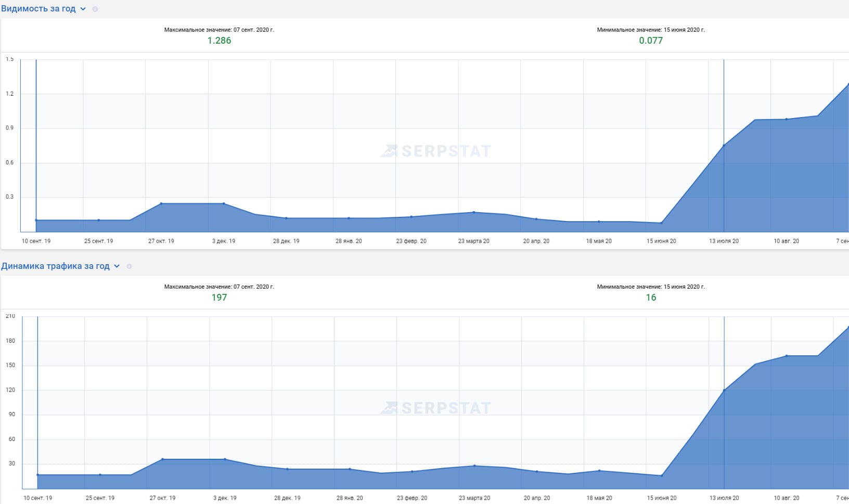Click the visibility y-axis label 0.9
Screen dimensions: 849x504
[10, 128]
